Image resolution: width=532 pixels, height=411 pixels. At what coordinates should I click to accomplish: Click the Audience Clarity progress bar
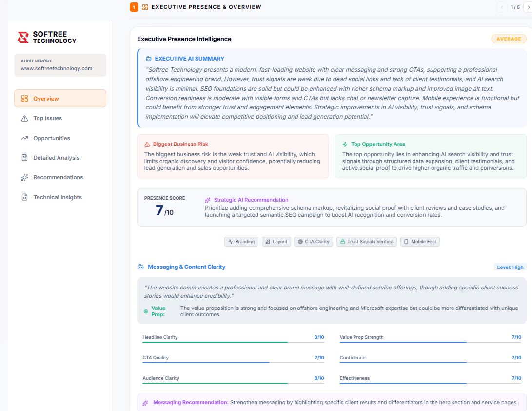[233, 383]
